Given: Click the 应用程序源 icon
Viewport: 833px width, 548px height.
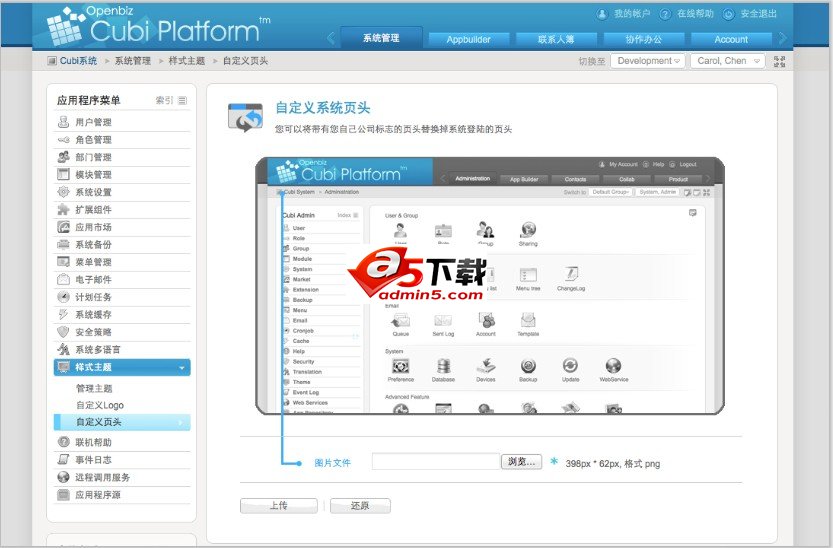Looking at the screenshot, I should coord(63,494).
